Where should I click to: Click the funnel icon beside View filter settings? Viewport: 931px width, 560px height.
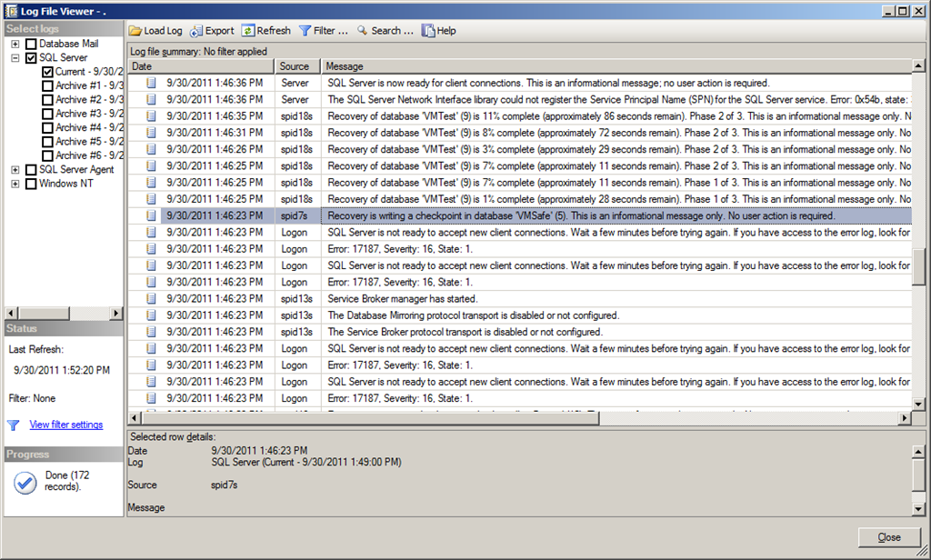click(x=14, y=425)
